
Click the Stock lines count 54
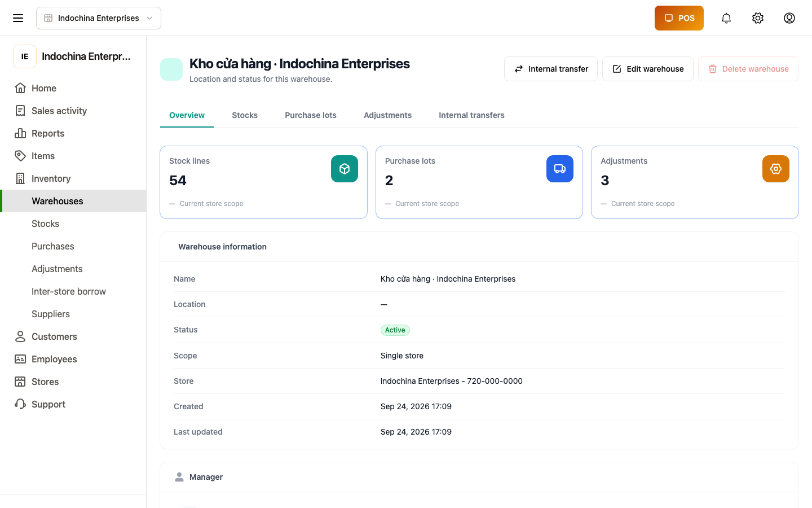(178, 181)
